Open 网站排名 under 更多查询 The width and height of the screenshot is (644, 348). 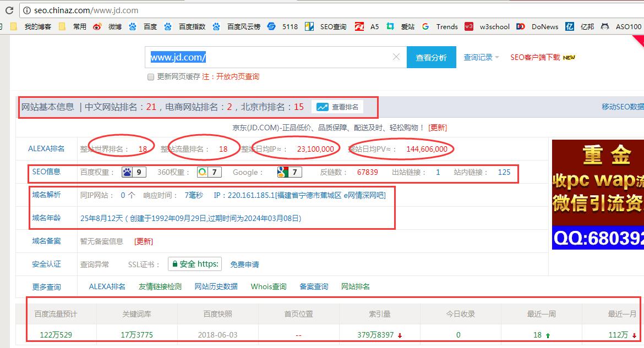click(x=355, y=286)
